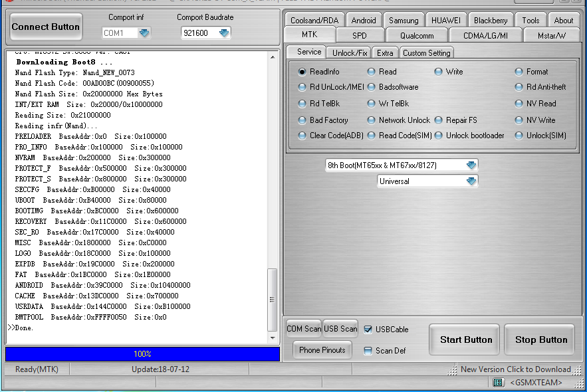Screen dimensions: 587x392
Task: Open the Comport inf COM1 dropdown
Action: [144, 33]
